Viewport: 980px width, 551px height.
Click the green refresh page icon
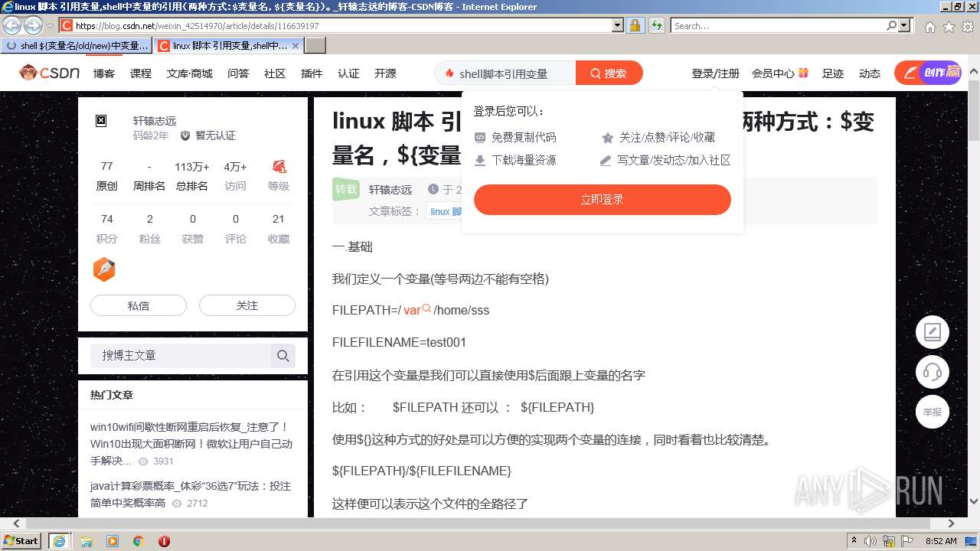pos(657,25)
